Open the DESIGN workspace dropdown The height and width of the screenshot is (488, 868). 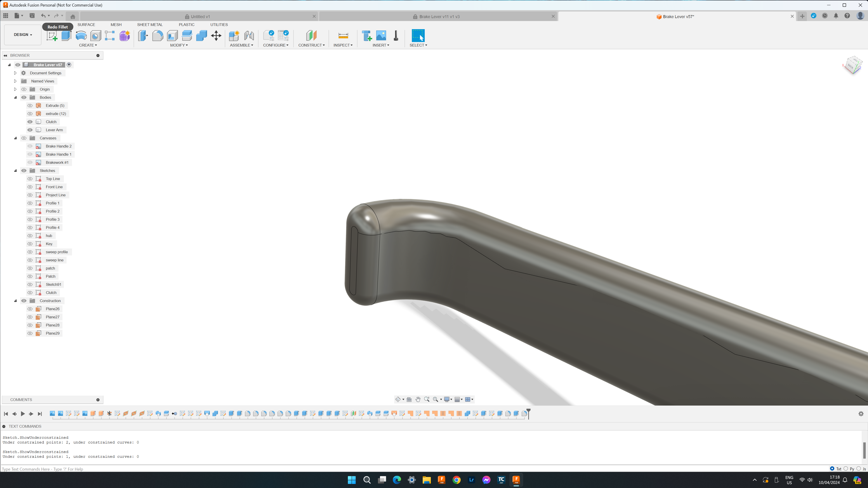[22, 34]
